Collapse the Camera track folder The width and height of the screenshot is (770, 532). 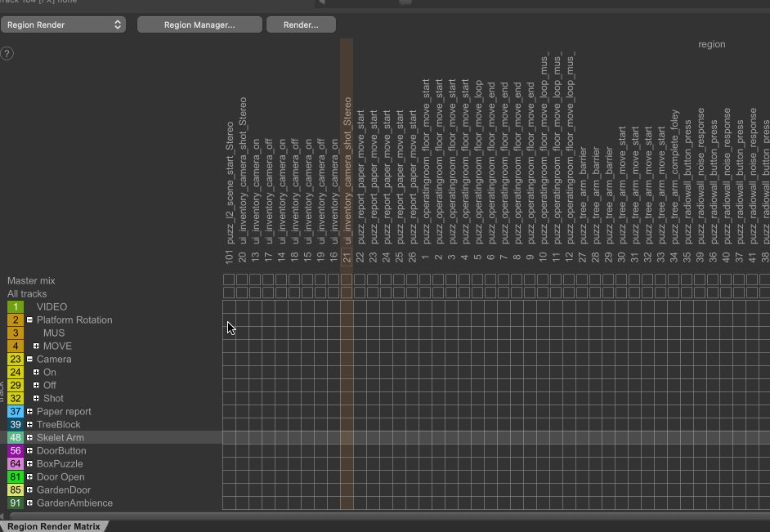point(29,360)
